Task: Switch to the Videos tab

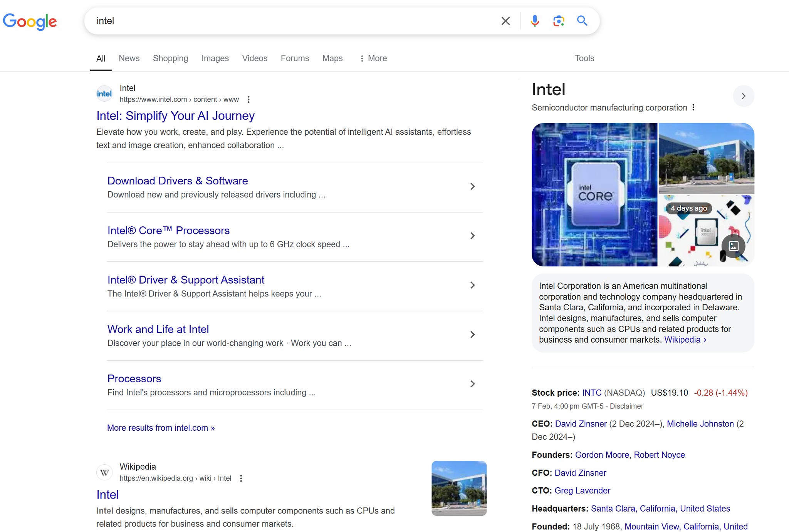Action: click(255, 58)
